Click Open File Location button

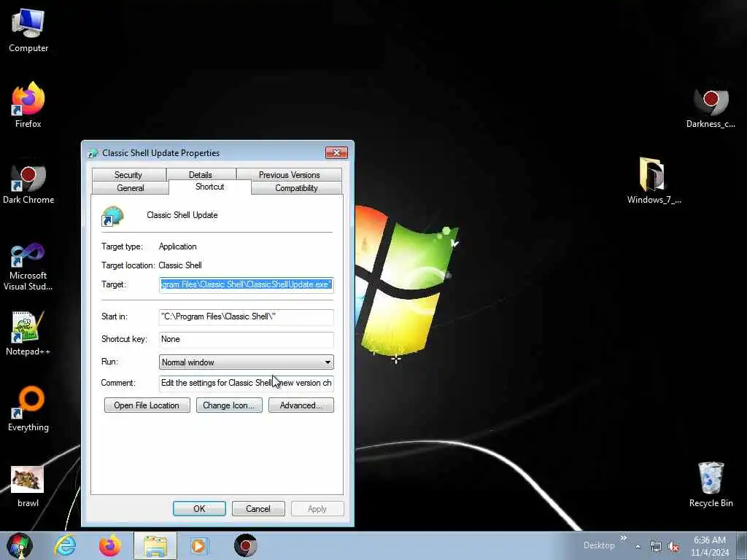[x=147, y=405]
